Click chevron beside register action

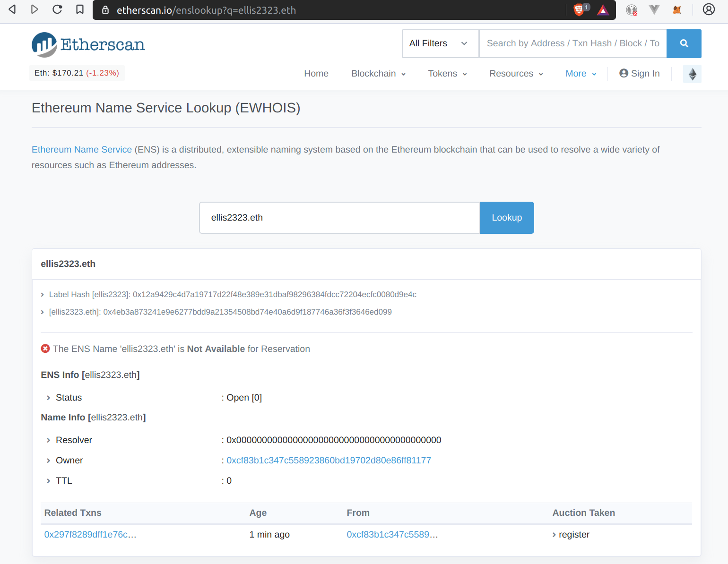555,535
